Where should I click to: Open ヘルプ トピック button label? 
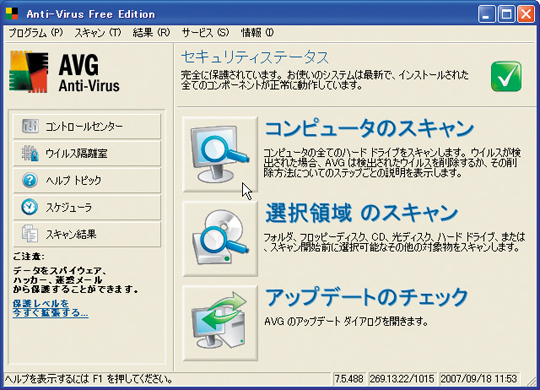coord(74,180)
